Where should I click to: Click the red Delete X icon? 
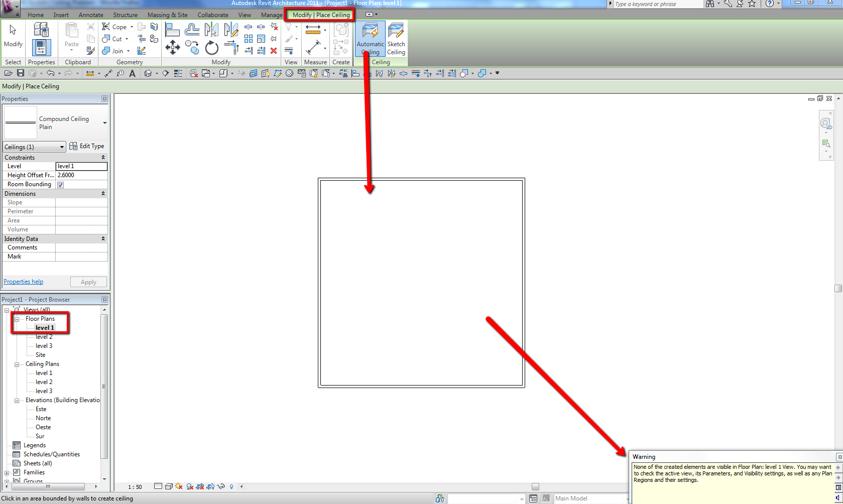[274, 51]
